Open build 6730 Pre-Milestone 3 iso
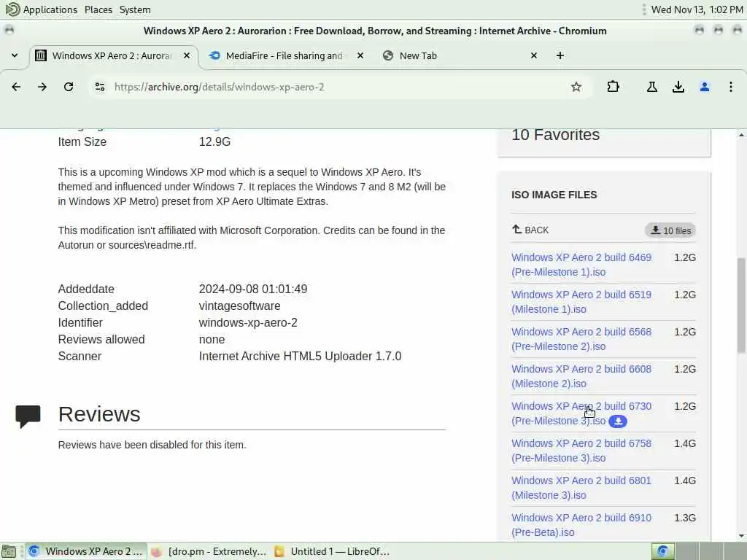Screen dimensions: 747x560 coord(581,413)
